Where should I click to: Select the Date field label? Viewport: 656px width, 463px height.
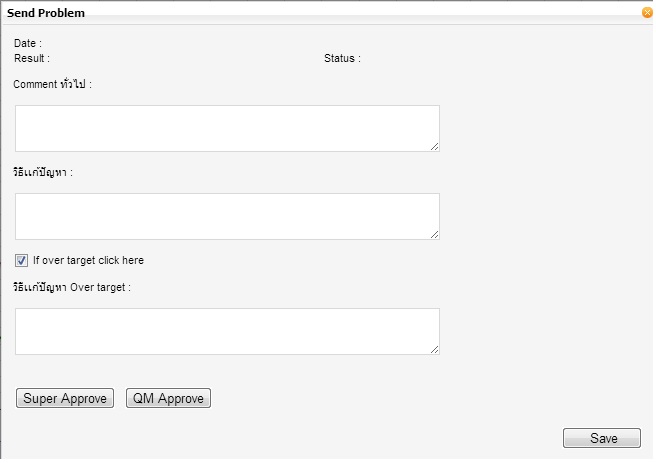click(28, 43)
